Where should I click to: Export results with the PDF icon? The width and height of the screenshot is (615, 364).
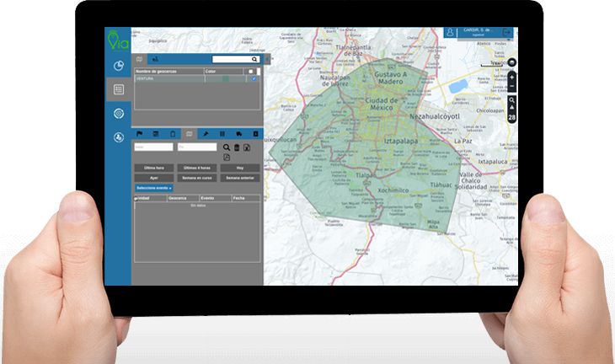click(x=227, y=158)
